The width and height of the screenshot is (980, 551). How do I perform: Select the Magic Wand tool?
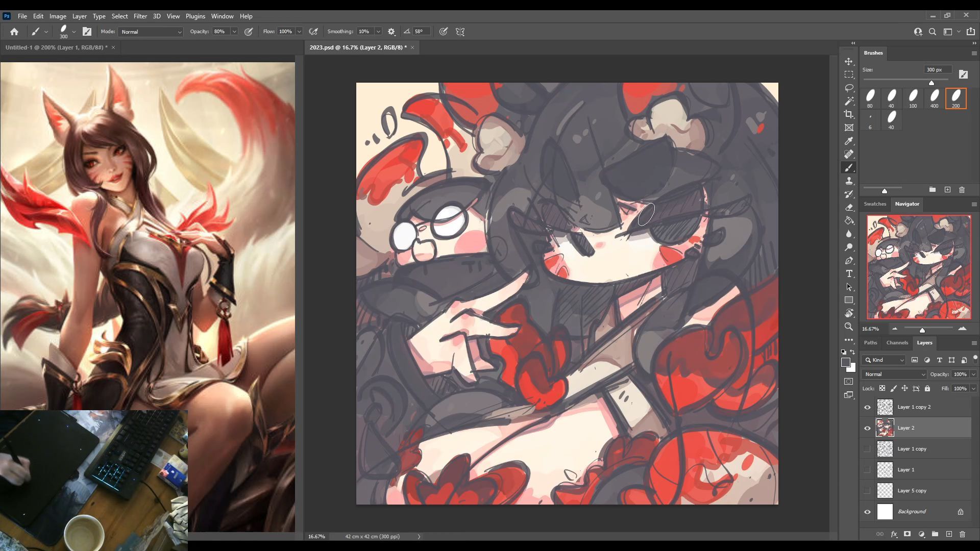tap(849, 101)
